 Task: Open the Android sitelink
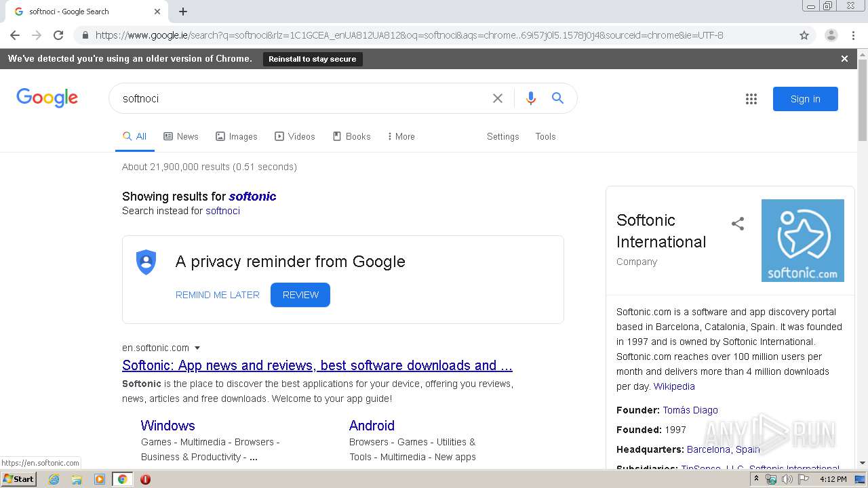[372, 426]
